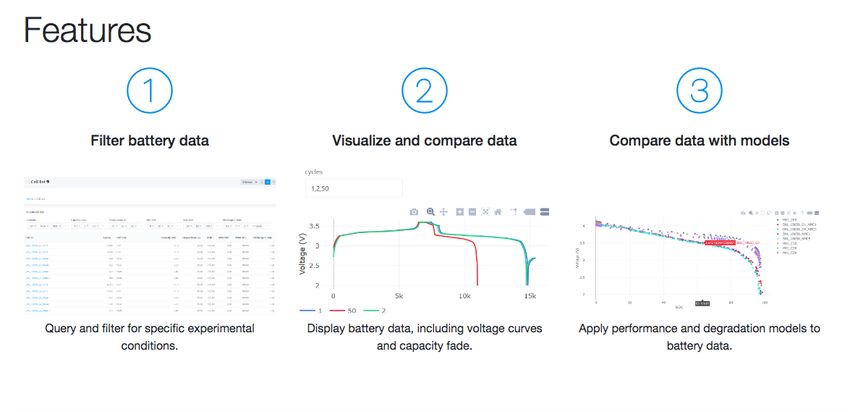Toggle first legend entry in model comparison chart

point(787,220)
